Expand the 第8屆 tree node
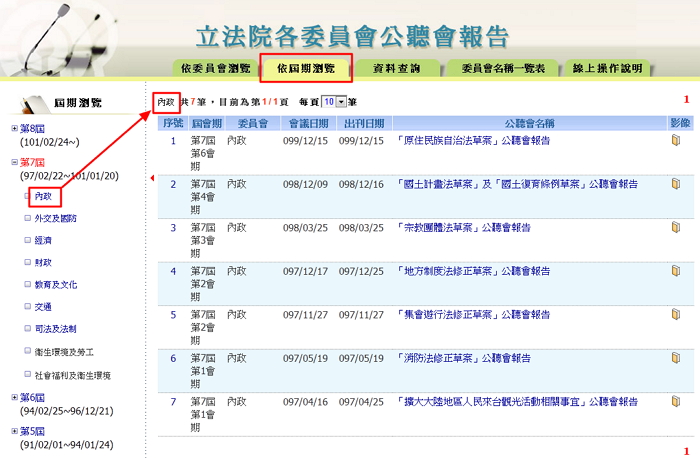This screenshot has height=458, width=700. [14, 129]
